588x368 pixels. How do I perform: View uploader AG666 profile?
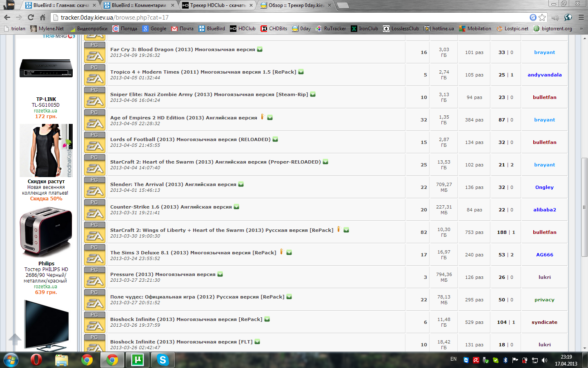point(544,255)
